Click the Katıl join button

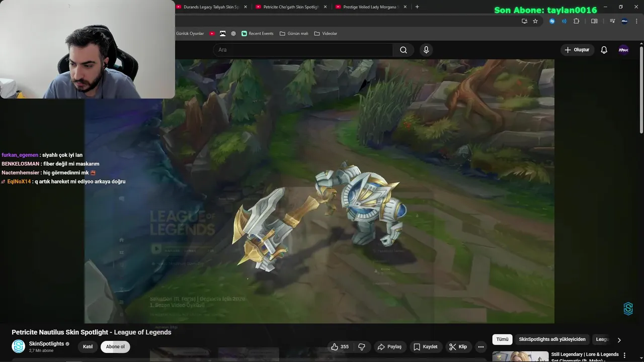(88, 346)
